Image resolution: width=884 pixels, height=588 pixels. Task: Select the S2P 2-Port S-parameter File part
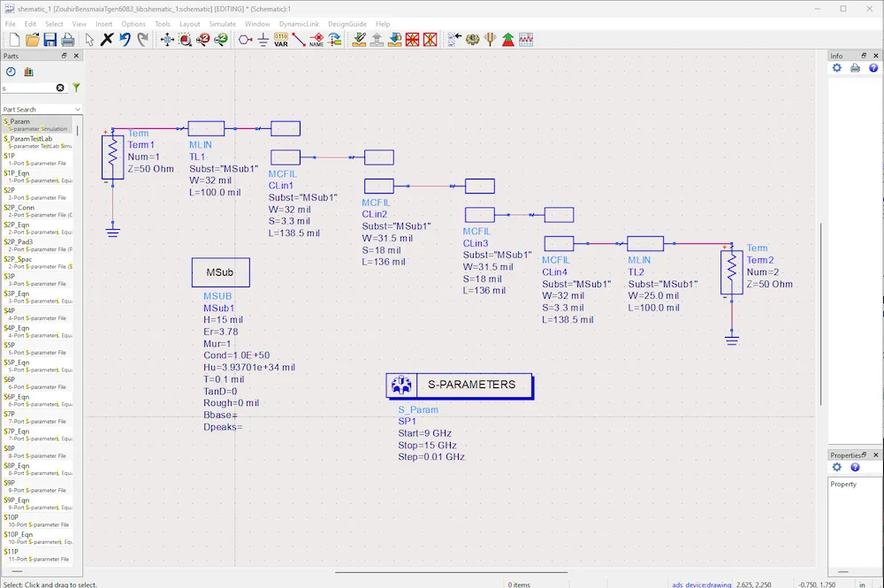(36, 194)
